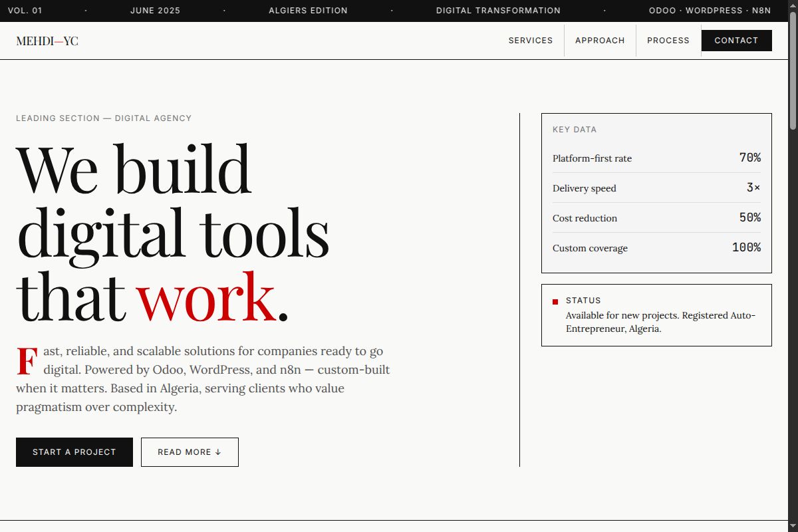Viewport: 798px width, 532px height.
Task: Click the 3× delivery speed value
Action: 753,188
